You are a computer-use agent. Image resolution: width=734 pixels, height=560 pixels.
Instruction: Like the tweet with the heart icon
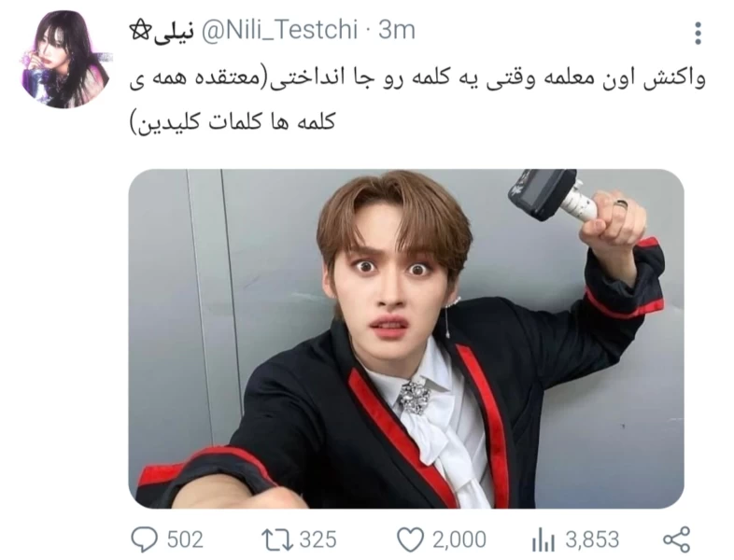tap(410, 539)
